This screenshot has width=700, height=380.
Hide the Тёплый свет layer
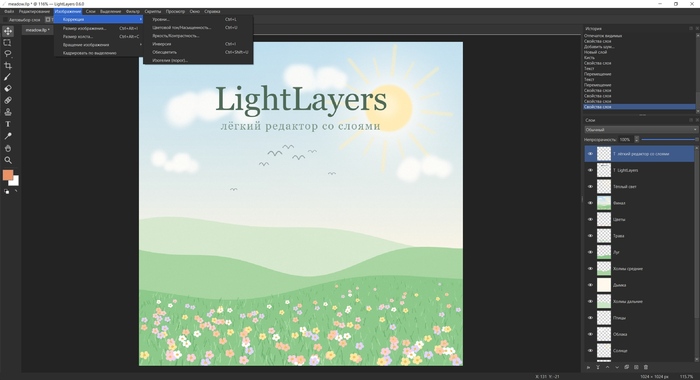coord(590,187)
